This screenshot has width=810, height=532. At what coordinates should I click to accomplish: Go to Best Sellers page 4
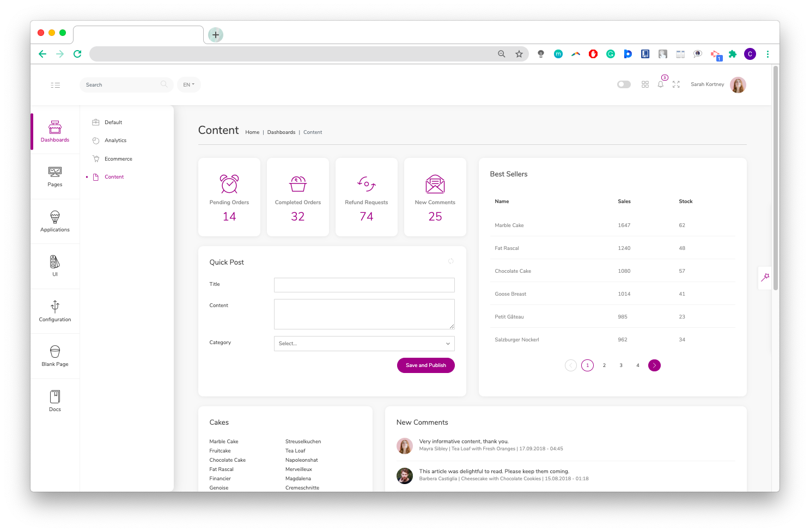point(638,365)
